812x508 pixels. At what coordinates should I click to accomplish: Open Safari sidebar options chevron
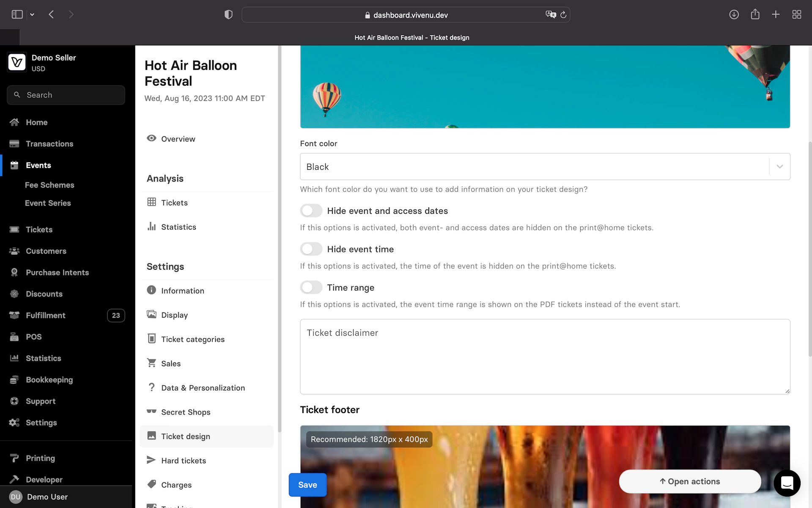click(x=32, y=15)
